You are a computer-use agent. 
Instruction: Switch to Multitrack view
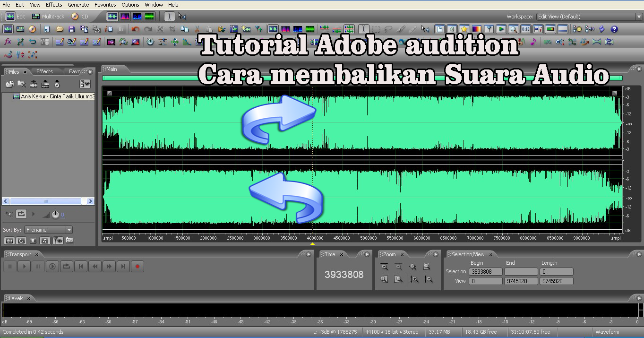pos(49,17)
